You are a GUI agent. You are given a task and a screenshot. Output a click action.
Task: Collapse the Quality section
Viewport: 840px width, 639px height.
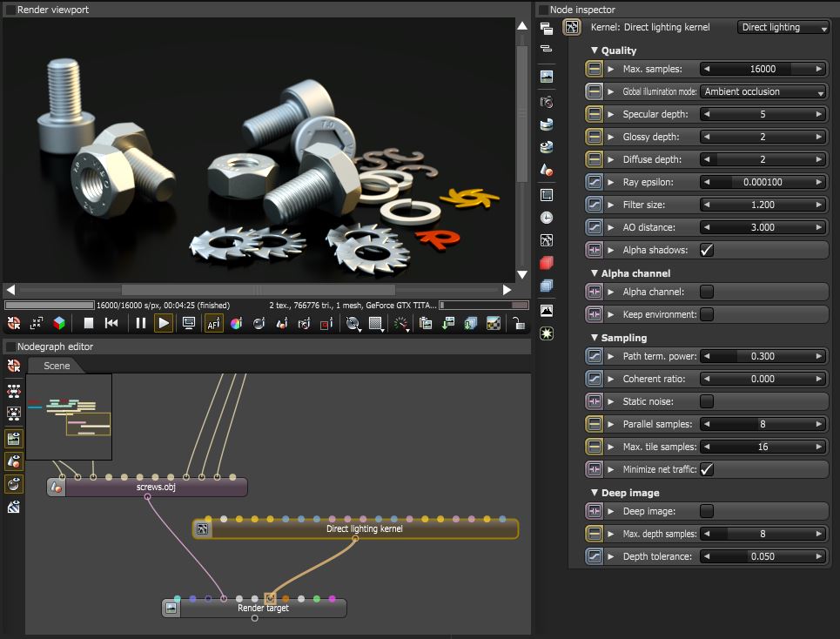pyautogui.click(x=595, y=50)
